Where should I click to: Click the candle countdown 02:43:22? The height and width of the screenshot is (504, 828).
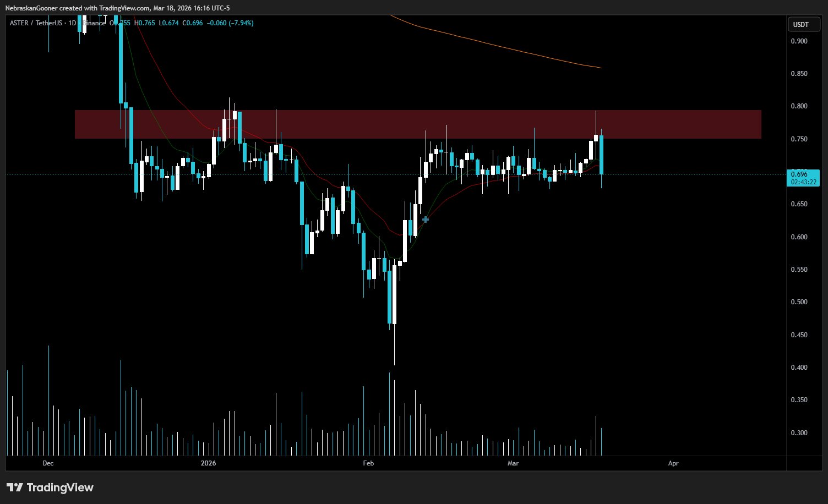click(x=803, y=182)
